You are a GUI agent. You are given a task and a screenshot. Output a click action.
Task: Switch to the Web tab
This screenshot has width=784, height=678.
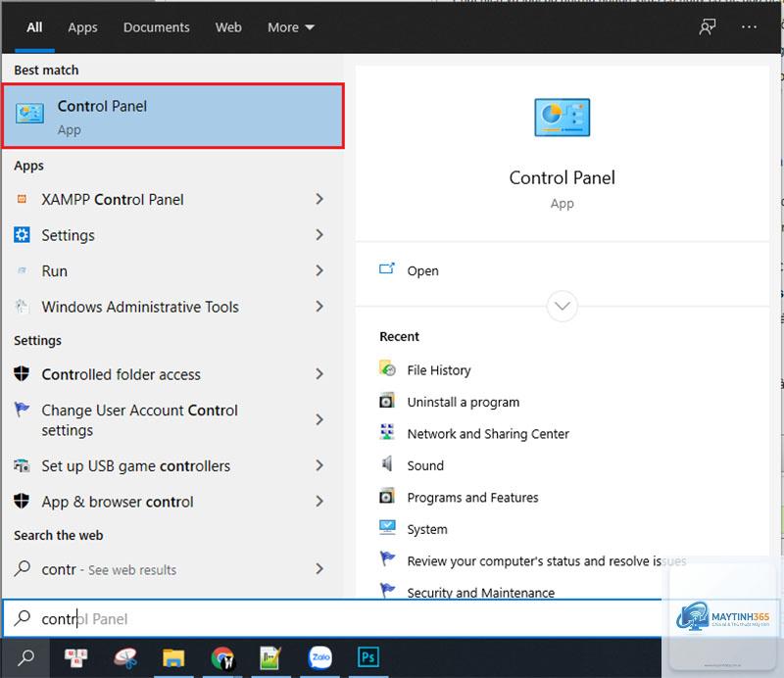coord(228,27)
